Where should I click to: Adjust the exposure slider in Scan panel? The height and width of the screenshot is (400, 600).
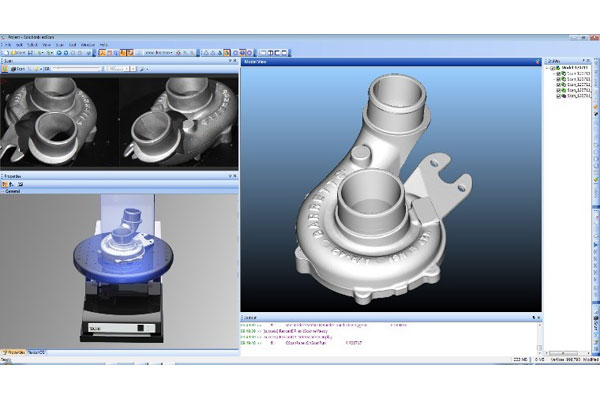77,69
